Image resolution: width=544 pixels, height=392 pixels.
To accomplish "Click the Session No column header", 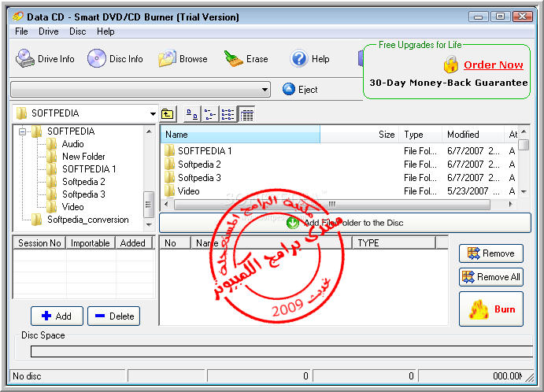I will click(x=39, y=242).
